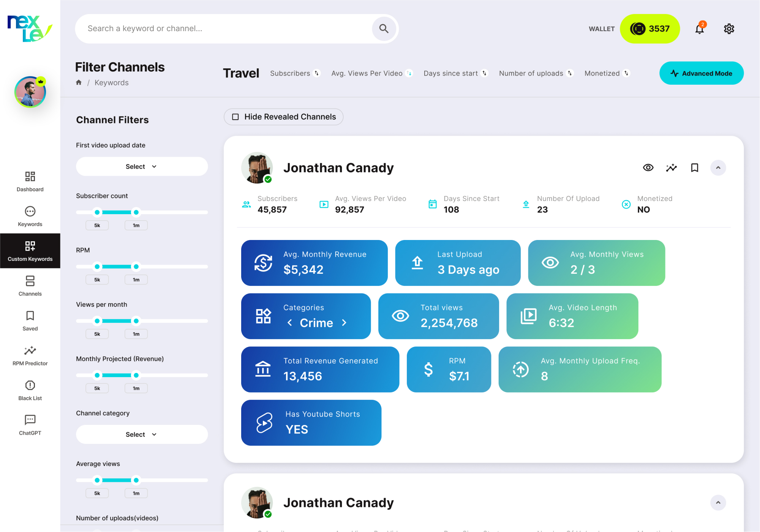This screenshot has height=532, width=760.
Task: Open the notifications bell
Action: tap(699, 29)
